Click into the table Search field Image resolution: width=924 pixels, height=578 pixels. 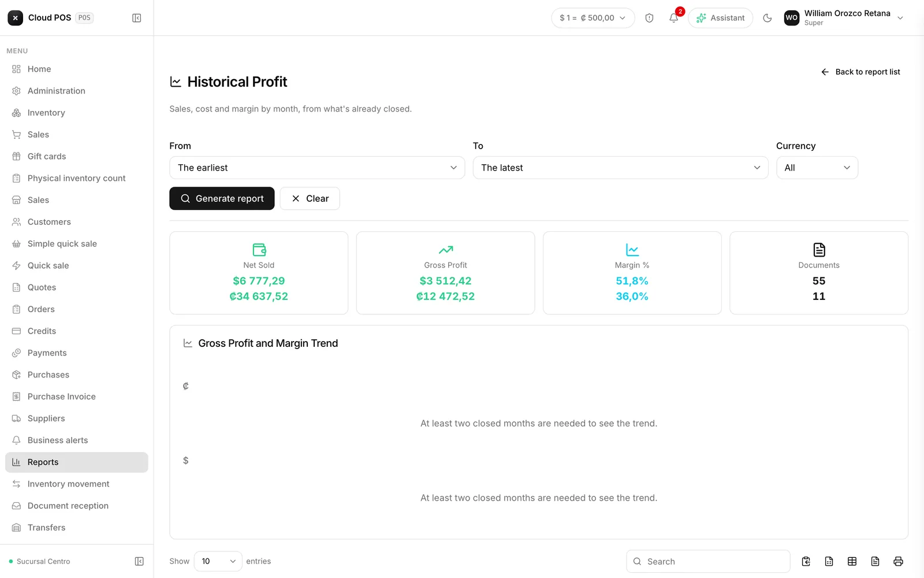click(x=708, y=561)
